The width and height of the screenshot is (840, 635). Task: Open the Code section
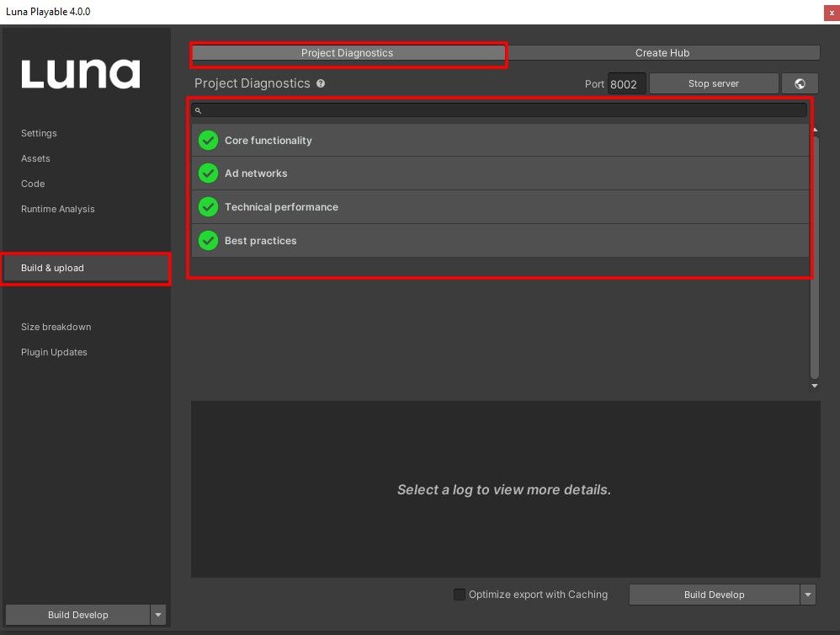click(33, 184)
